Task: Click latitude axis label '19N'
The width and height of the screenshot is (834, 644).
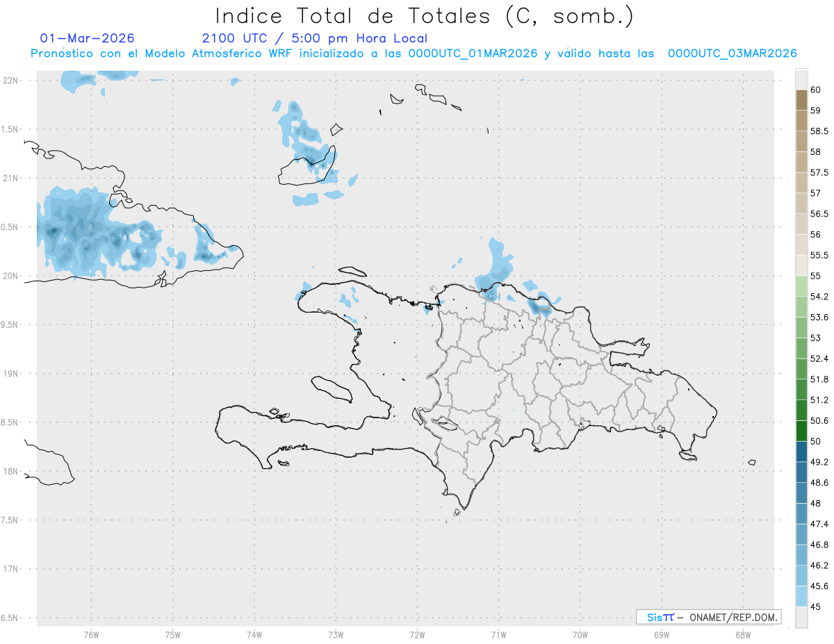Action: 10,374
